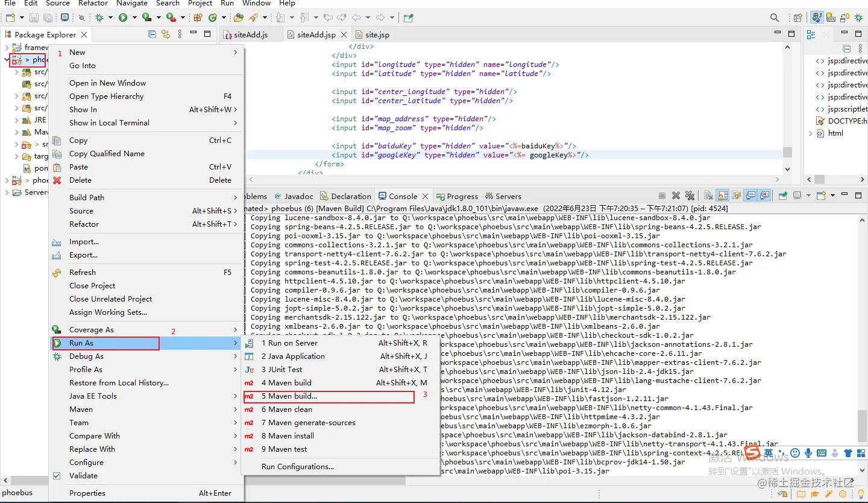The image size is (868, 503).
Task: Click the Sogou emoji smiley icon
Action: click(795, 453)
